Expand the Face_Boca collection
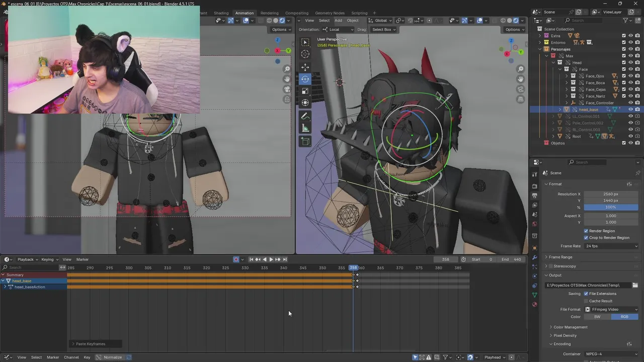Screen dimensions: 644x362 [567, 82]
